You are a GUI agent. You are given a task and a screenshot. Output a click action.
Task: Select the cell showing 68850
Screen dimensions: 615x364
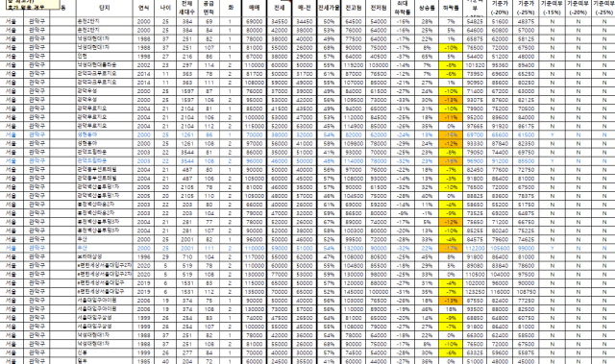click(x=475, y=318)
